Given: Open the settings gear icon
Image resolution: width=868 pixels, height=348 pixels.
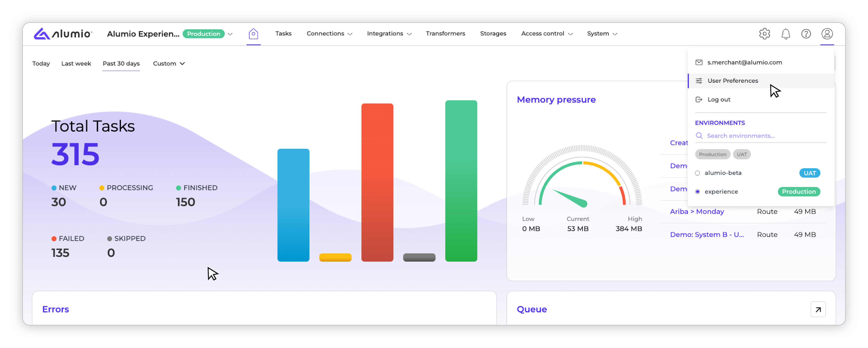Looking at the screenshot, I should tap(764, 34).
